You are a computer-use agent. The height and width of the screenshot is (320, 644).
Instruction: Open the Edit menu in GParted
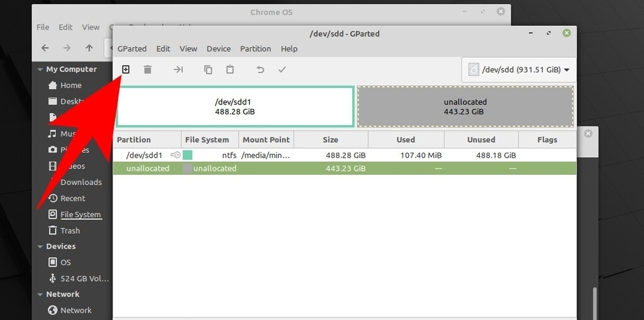click(x=163, y=48)
